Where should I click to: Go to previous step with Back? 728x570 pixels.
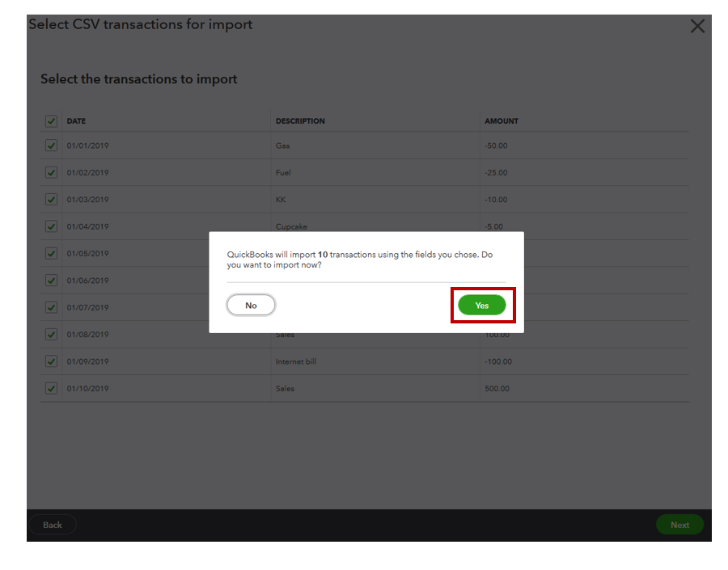point(53,525)
